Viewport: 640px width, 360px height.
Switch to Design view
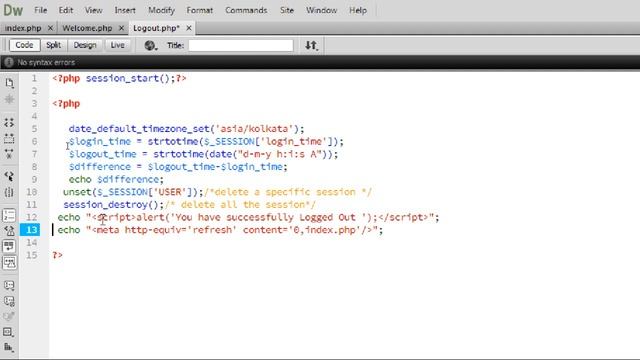[x=85, y=45]
